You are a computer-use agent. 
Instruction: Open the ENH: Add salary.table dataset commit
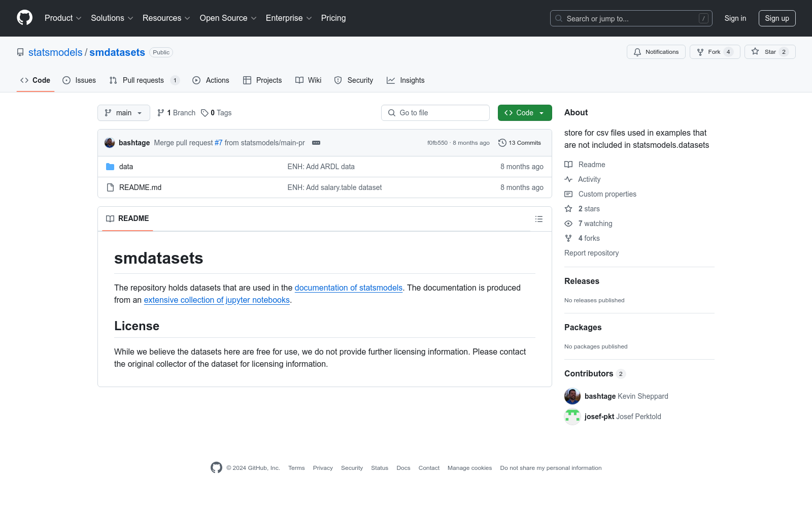click(335, 187)
